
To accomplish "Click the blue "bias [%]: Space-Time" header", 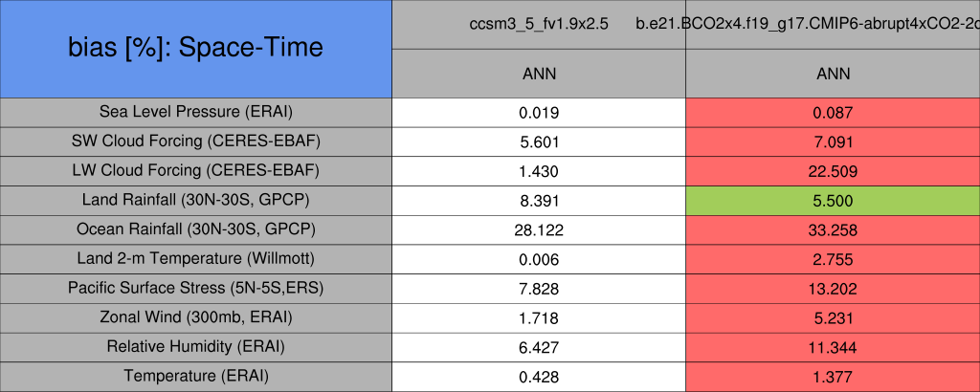I will [196, 48].
